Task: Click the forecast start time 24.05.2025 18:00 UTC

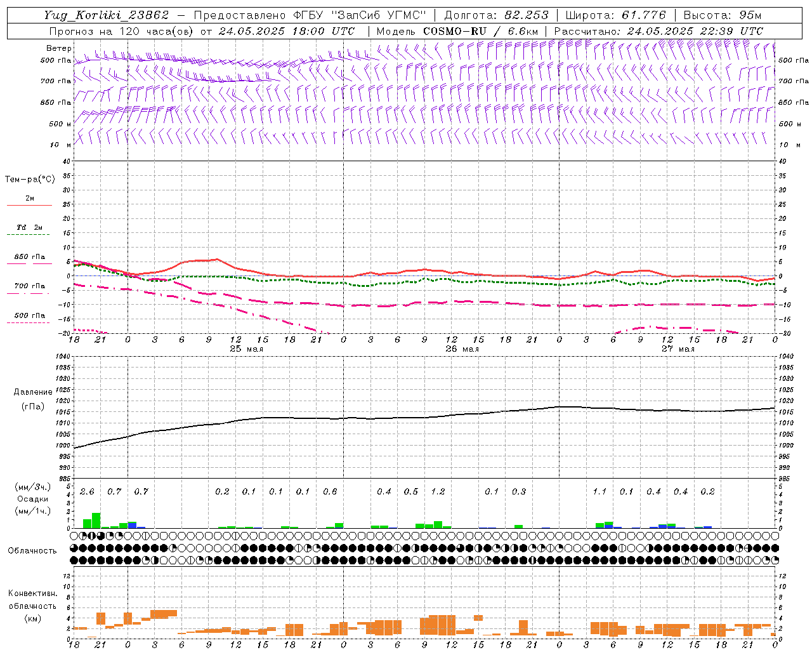Action: 287,31
